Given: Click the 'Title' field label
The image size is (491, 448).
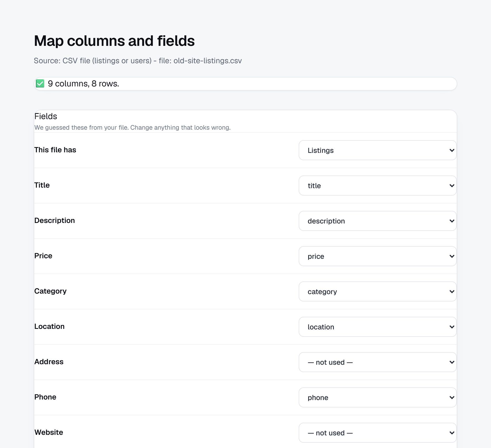Looking at the screenshot, I should click(x=42, y=185).
